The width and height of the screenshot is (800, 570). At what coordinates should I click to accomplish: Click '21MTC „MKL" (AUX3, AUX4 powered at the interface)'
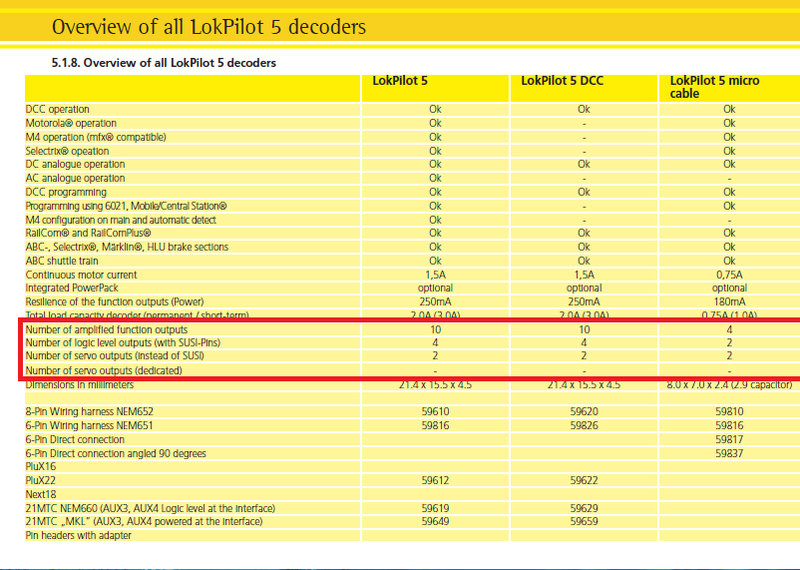[144, 522]
